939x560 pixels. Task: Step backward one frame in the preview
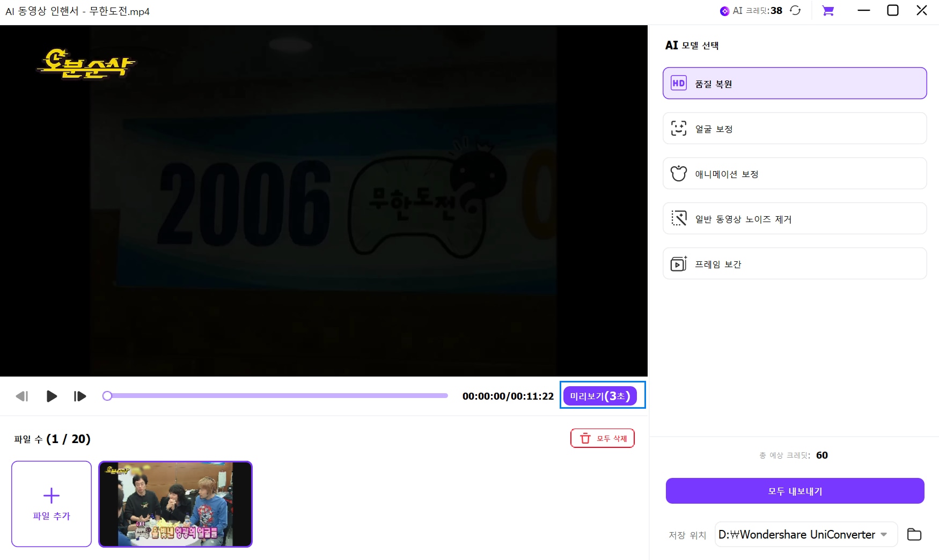coord(23,396)
